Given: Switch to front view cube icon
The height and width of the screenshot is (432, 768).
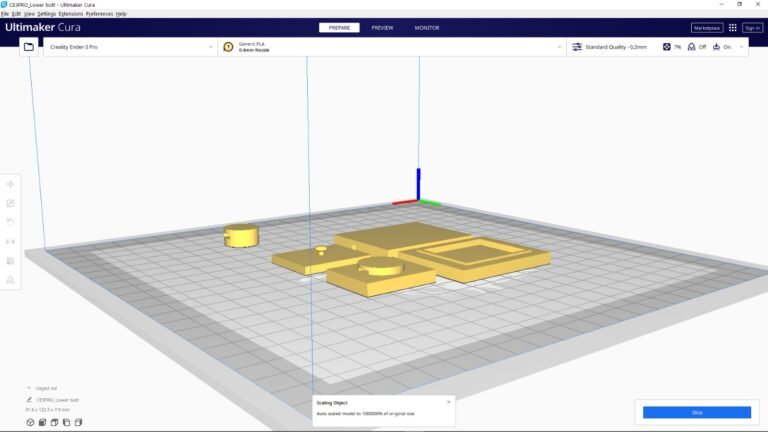Looking at the screenshot, I should (43, 422).
